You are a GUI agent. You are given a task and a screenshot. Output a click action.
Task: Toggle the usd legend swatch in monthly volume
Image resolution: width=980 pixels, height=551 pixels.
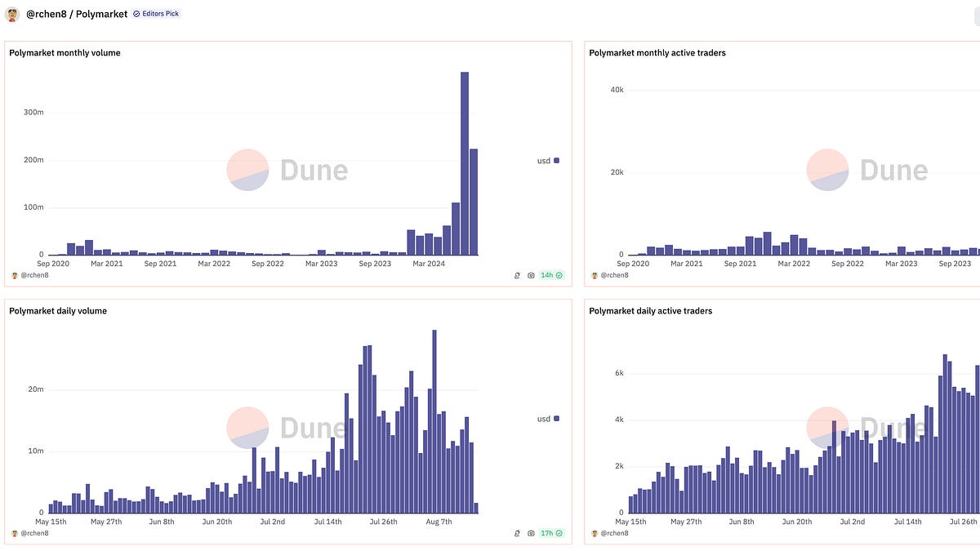click(557, 161)
